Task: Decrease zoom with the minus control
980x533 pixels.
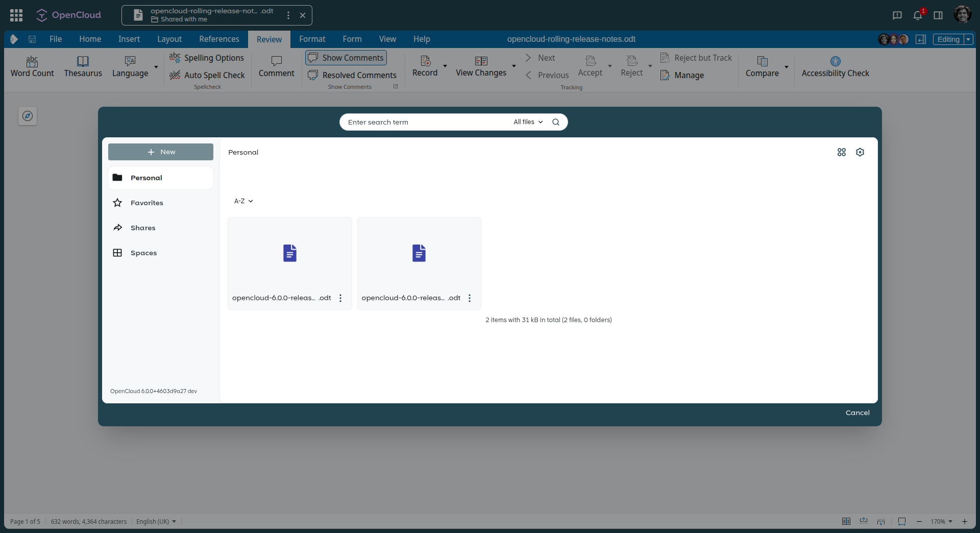Action: [x=919, y=521]
